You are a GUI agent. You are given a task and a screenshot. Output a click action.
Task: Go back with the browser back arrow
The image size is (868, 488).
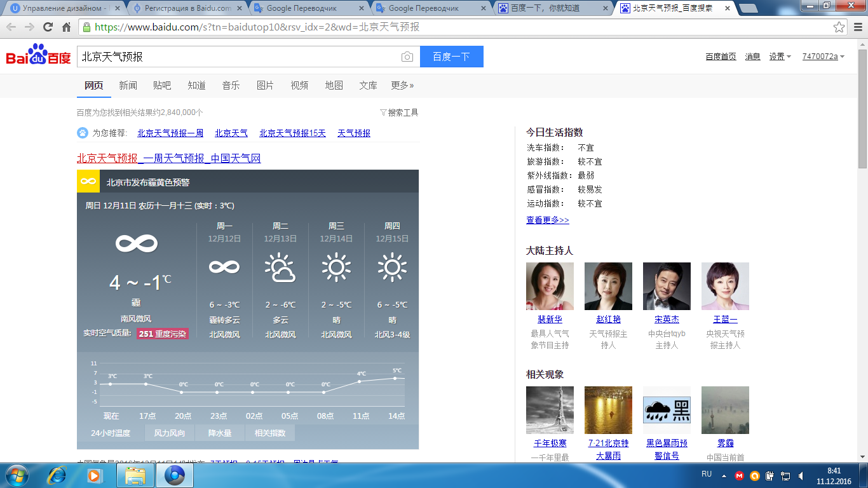click(x=11, y=27)
